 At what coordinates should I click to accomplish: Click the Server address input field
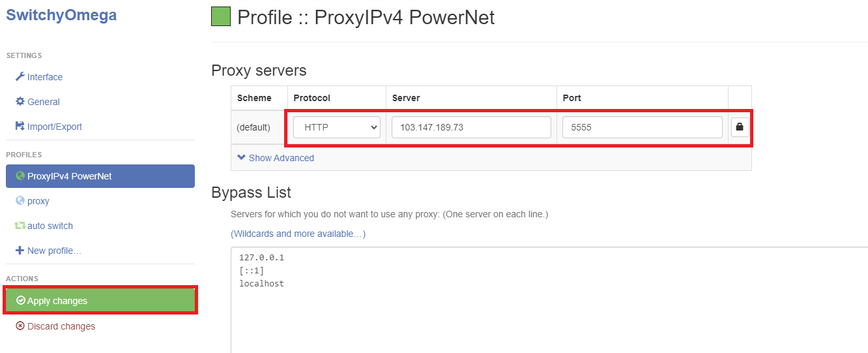click(x=471, y=127)
